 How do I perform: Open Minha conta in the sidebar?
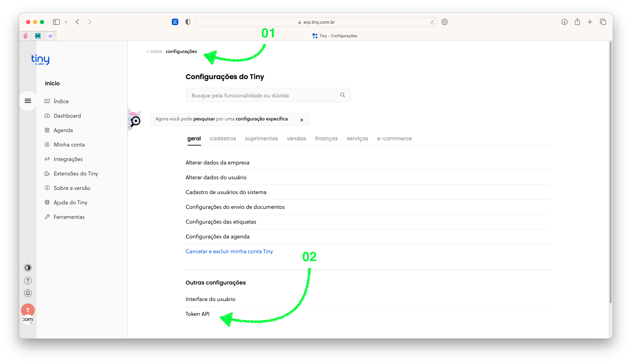point(69,144)
